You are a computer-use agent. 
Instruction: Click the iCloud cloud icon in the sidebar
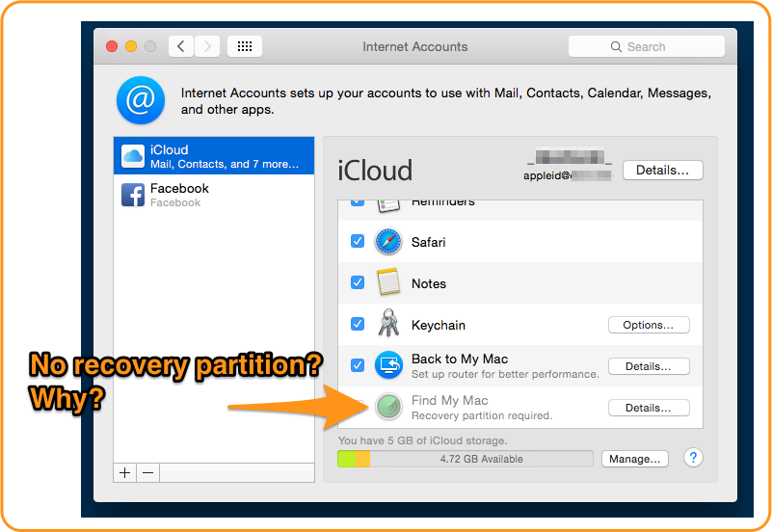(x=133, y=156)
